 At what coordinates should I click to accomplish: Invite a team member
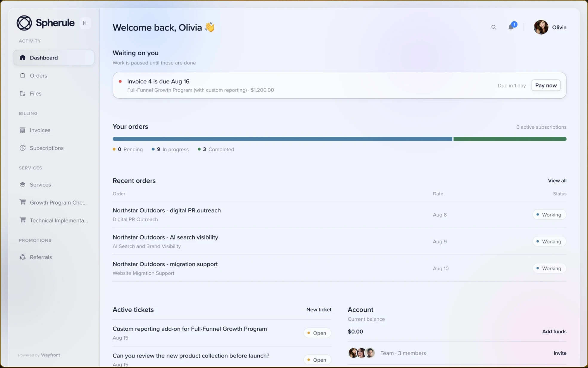560,353
